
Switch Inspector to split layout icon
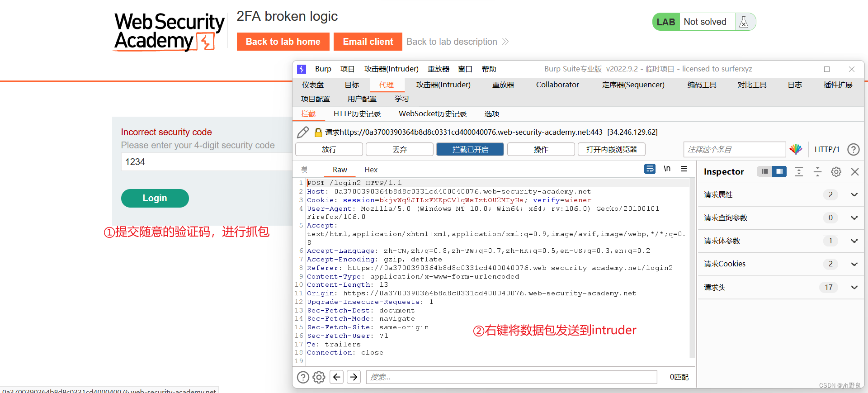pyautogui.click(x=779, y=171)
